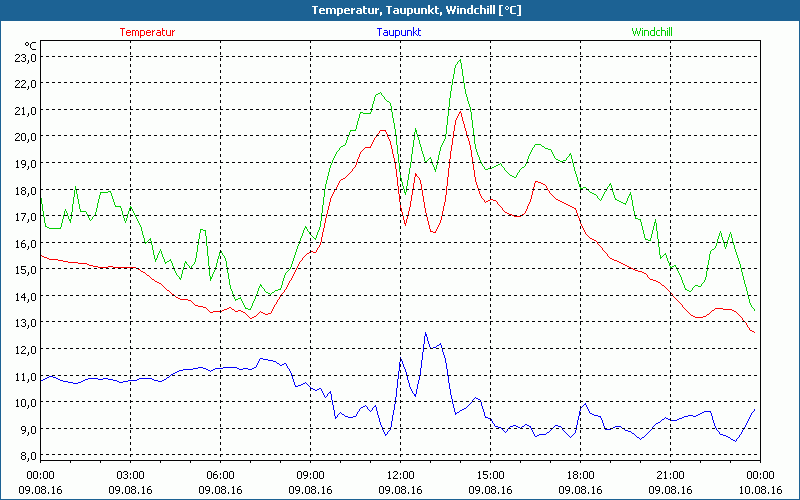This screenshot has width=800, height=500.
Task: Click the blue Taupunkt legend label
Action: 400,32
